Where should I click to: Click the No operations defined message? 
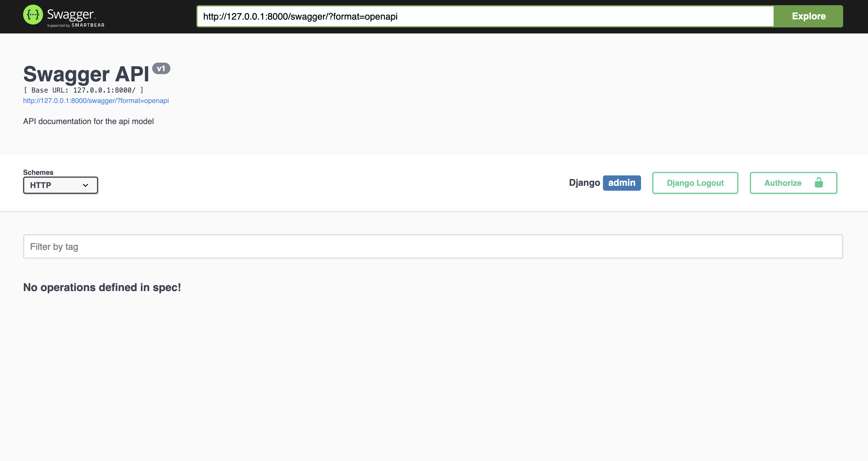coord(102,287)
